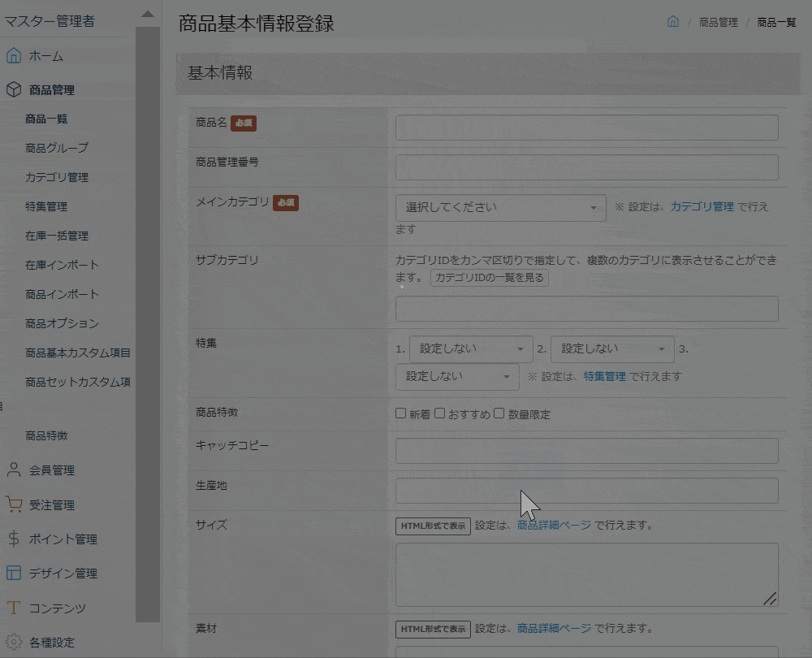Open 商品詳細ページ link in サイズ row

pos(554,526)
